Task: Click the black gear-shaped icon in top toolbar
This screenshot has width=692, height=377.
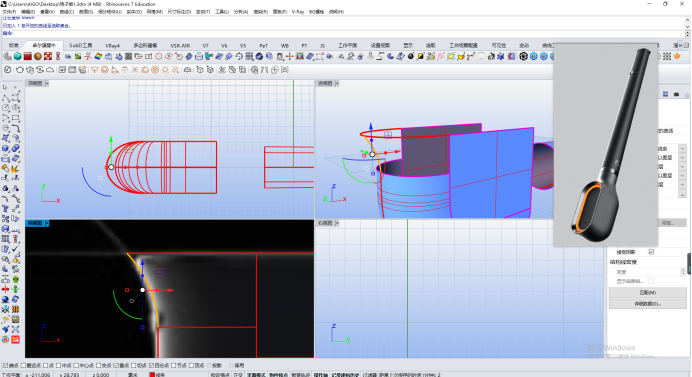Action: click(x=523, y=57)
